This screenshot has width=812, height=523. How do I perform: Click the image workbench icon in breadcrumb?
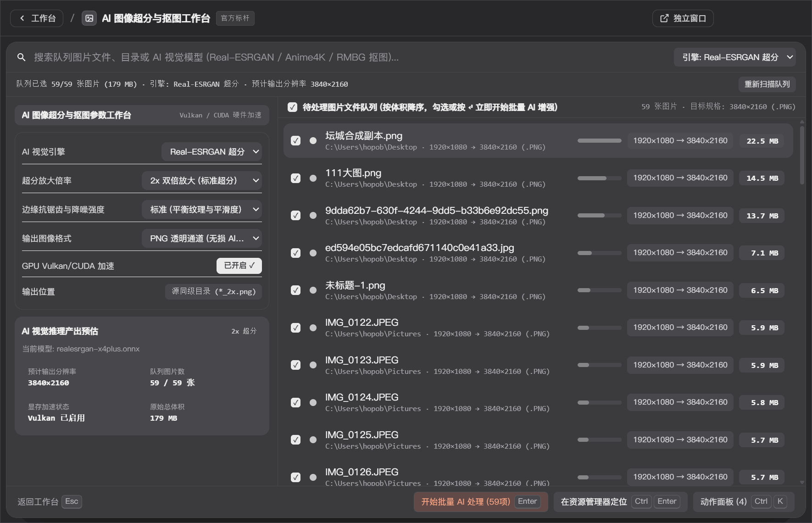[89, 18]
